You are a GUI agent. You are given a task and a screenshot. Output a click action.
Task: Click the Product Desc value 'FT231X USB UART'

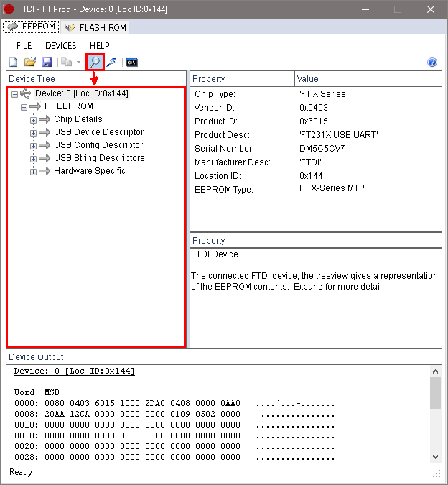[339, 135]
